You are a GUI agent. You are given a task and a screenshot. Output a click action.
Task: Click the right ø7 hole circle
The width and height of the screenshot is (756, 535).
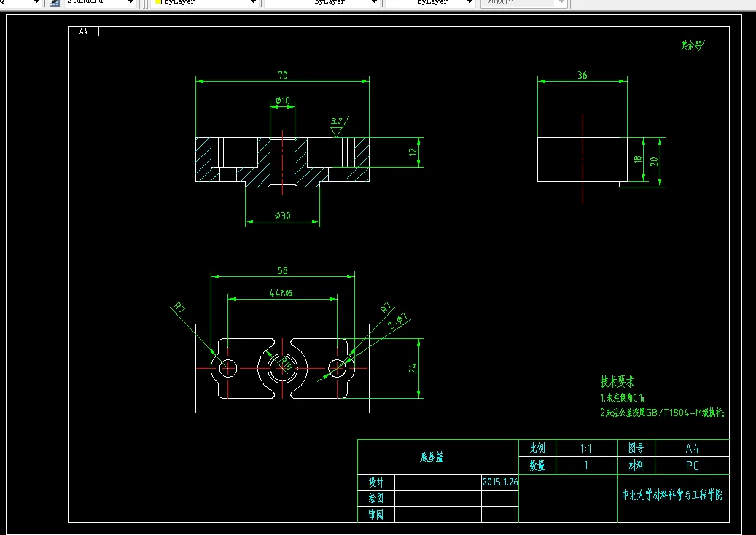coord(337,368)
